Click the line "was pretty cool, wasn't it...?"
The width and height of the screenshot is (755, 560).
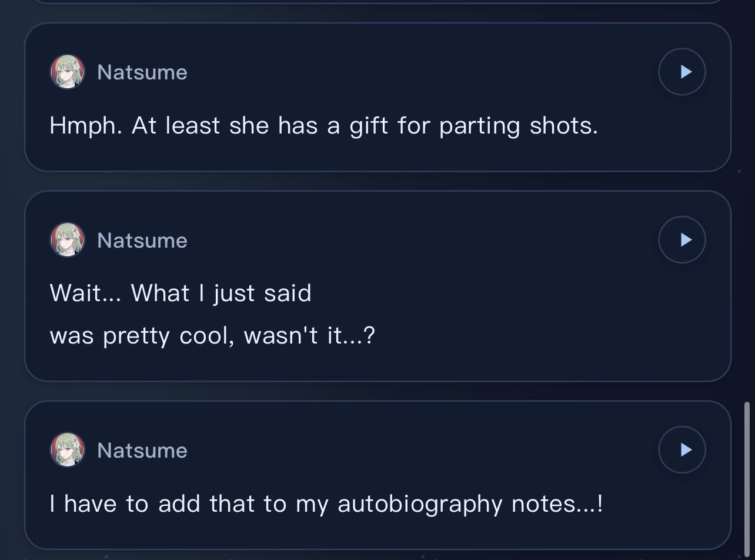pos(212,336)
